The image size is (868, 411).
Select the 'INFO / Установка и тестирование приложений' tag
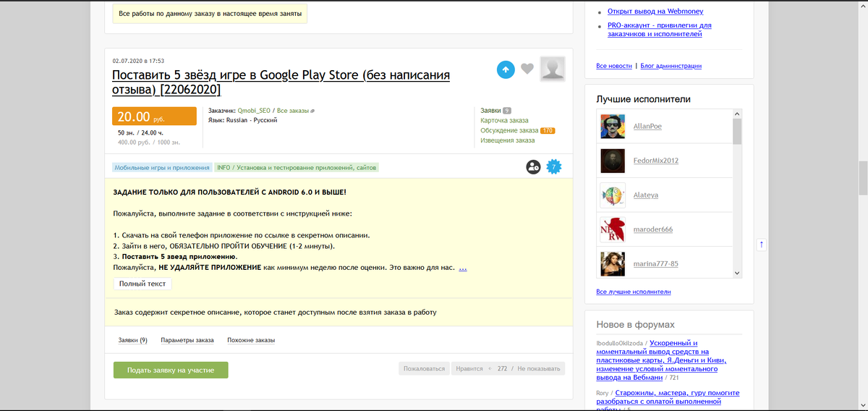(297, 167)
